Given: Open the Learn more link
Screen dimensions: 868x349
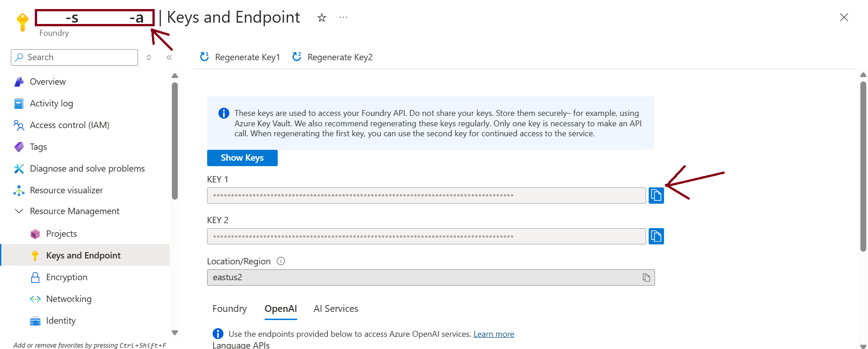Looking at the screenshot, I should (493, 334).
